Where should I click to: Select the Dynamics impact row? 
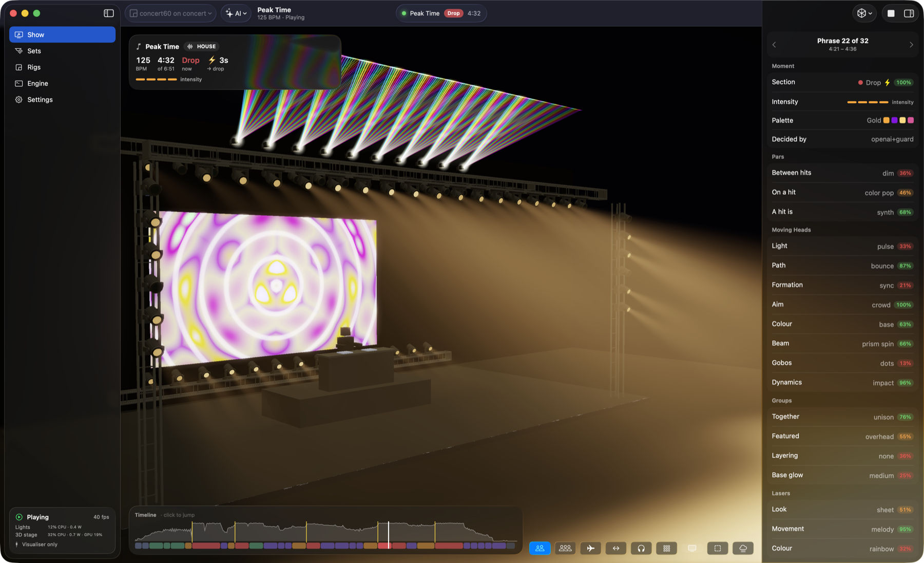[842, 383]
